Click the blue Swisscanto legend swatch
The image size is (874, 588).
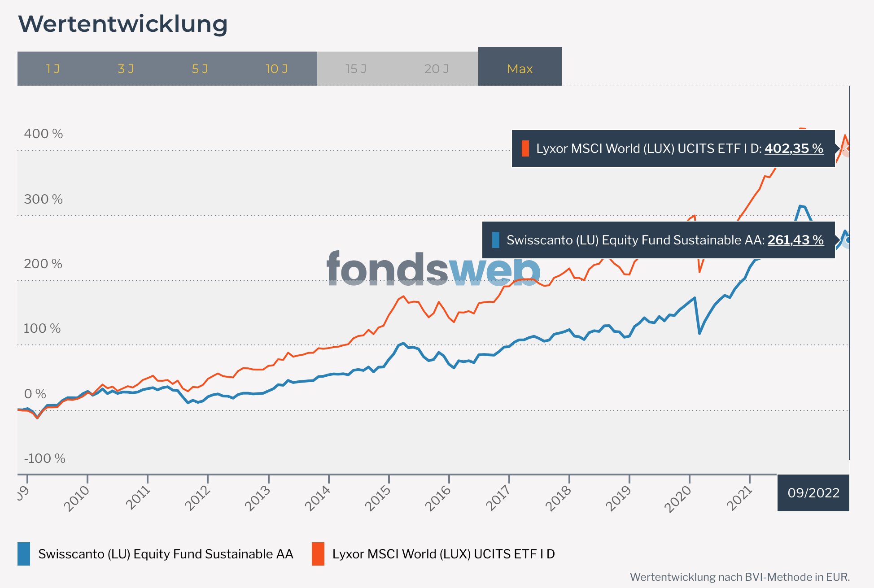tap(24, 554)
